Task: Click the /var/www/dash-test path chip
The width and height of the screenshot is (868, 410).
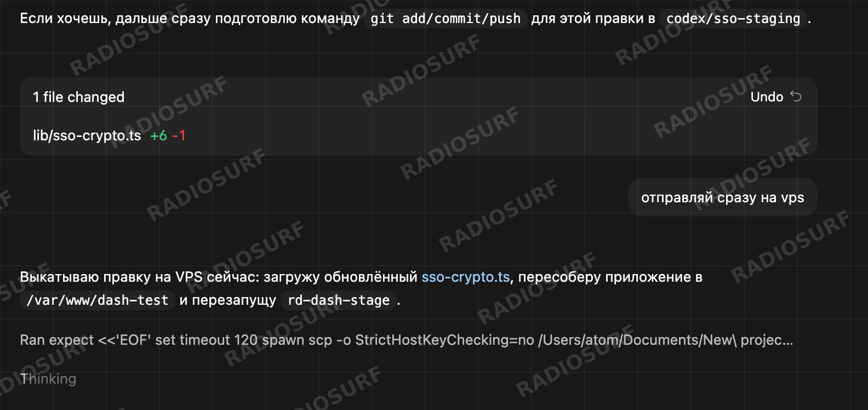Action: click(98, 300)
